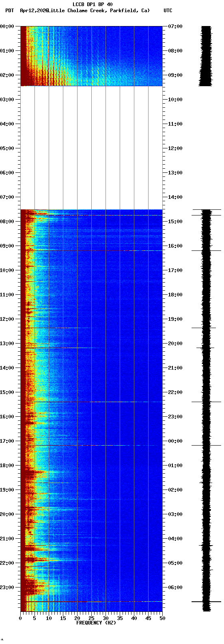Click "01:00" on the PDT axis
Viewport: 224px width, 644px height.
[6, 51]
